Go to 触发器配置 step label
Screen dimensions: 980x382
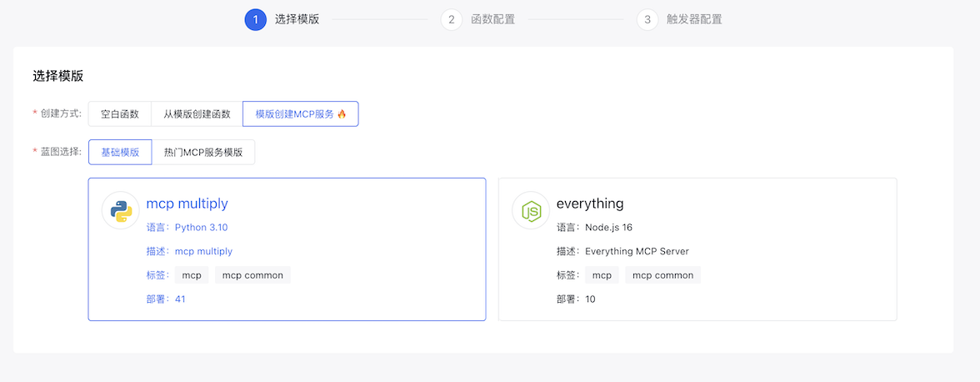coord(694,19)
